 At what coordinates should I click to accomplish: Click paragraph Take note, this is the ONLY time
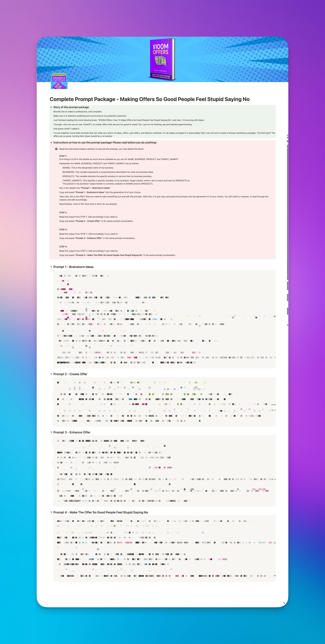pos(164,198)
